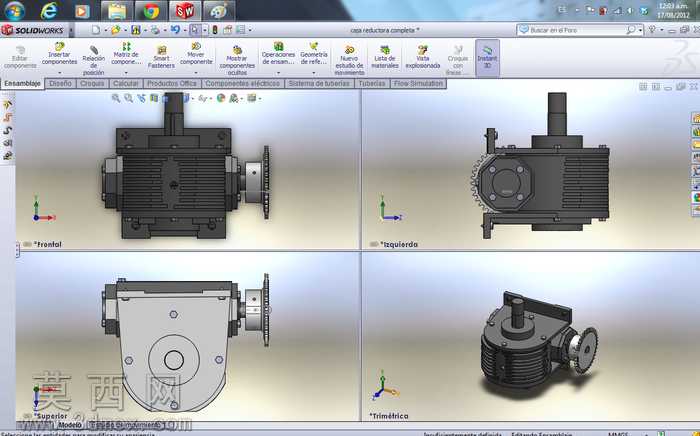Switch to Ensamblaje tab

tap(22, 83)
